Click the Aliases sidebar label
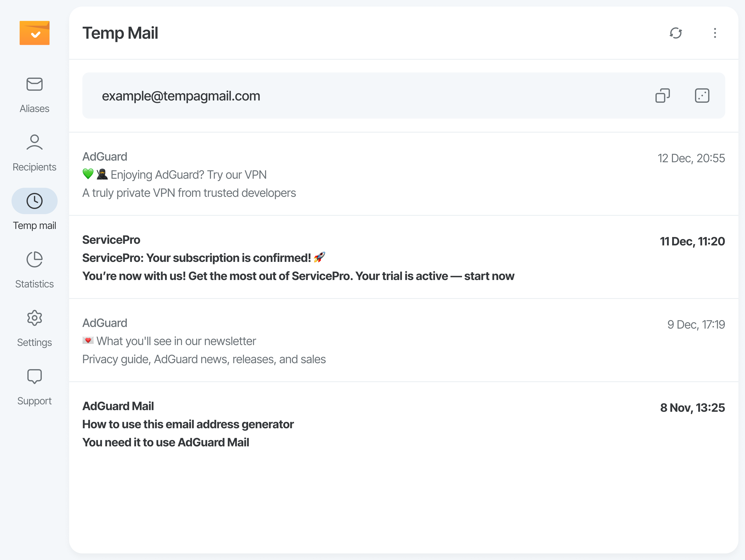 (34, 108)
